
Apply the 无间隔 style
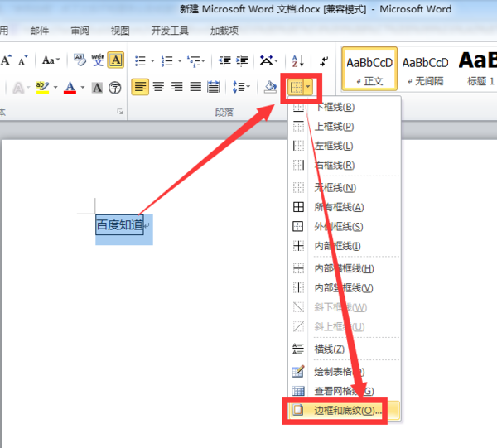tap(426, 69)
